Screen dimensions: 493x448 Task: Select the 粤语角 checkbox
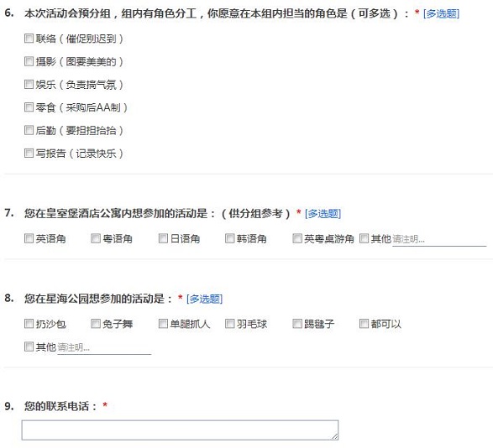tap(96, 238)
